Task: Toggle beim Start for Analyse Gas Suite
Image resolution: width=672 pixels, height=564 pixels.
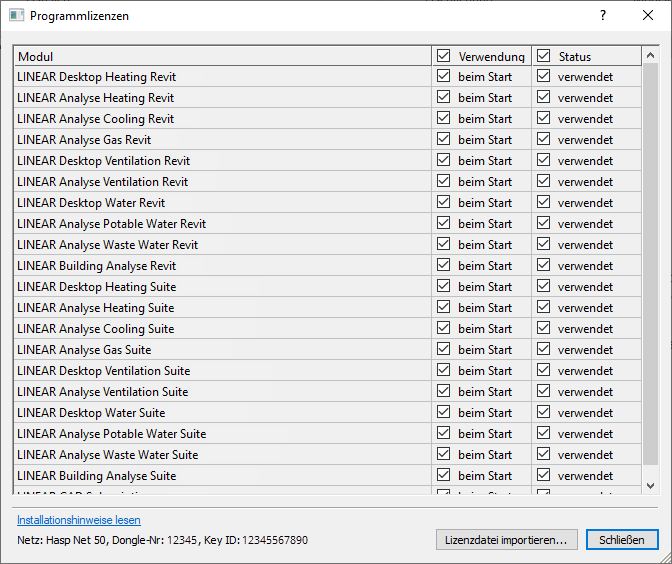Action: [x=444, y=349]
